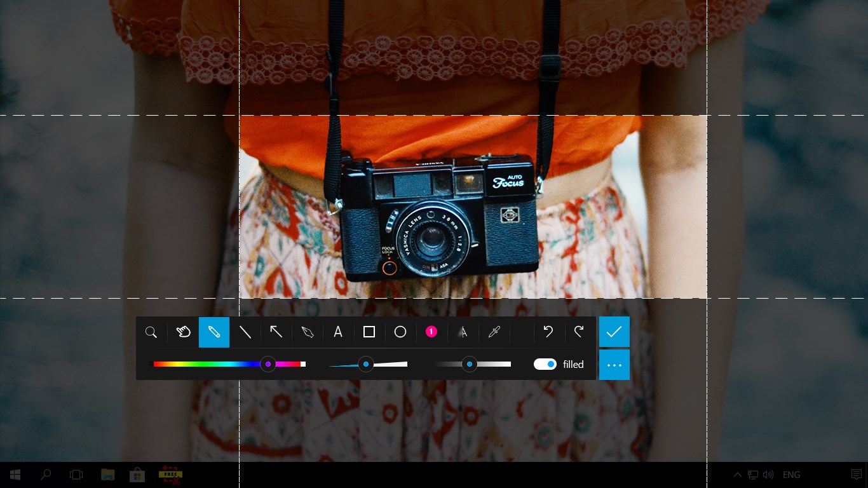868x488 pixels.
Task: Click the volume speaker tray icon
Action: tap(768, 475)
